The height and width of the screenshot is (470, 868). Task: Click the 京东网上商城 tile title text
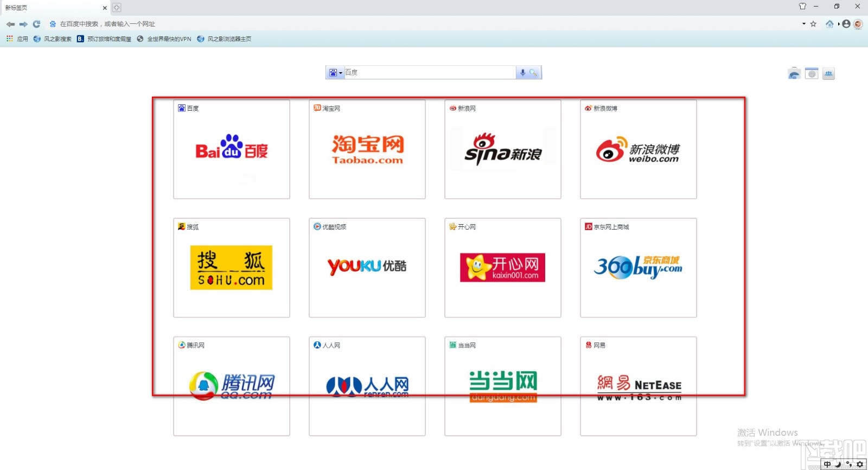coord(611,227)
